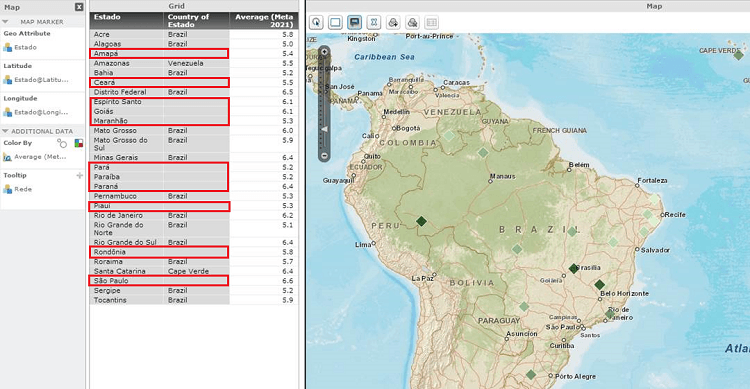Click the map zoom slider handle
Viewport: 750px width, 389px height.
click(324, 129)
